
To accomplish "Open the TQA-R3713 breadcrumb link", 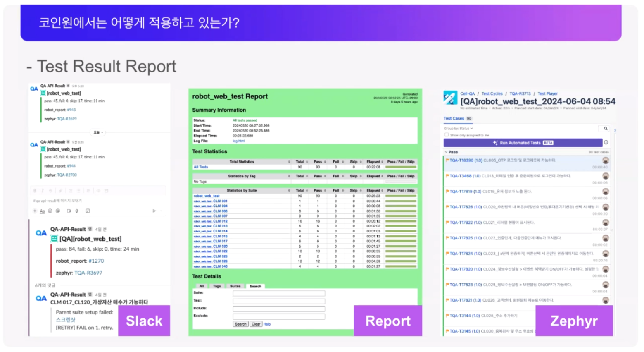I will tap(520, 94).
